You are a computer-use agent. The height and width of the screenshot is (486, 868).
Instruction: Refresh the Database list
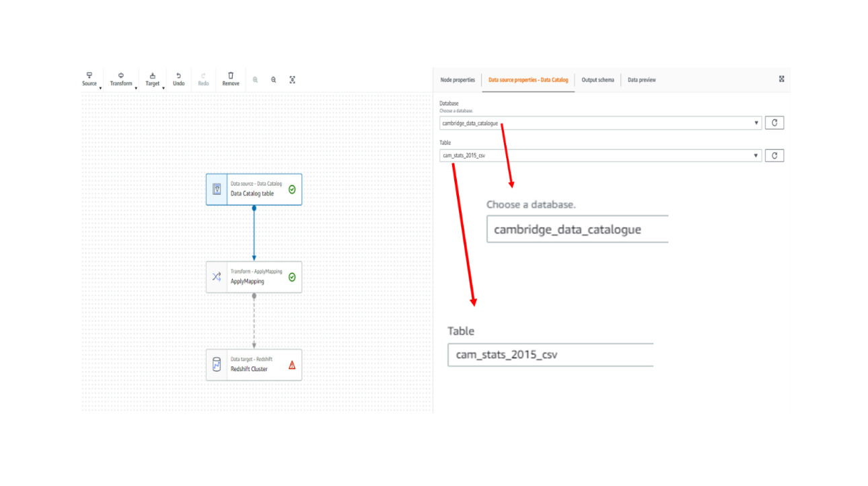pos(774,123)
